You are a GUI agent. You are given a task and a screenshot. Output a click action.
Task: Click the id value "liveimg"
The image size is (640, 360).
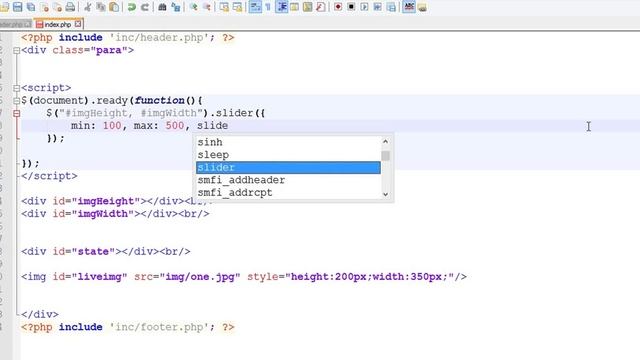99,277
